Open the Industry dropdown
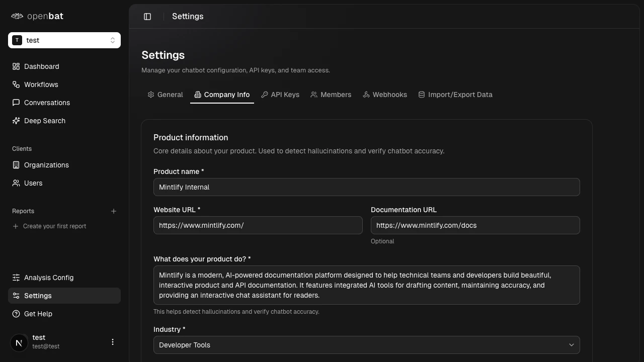The image size is (644, 362). coord(366,345)
